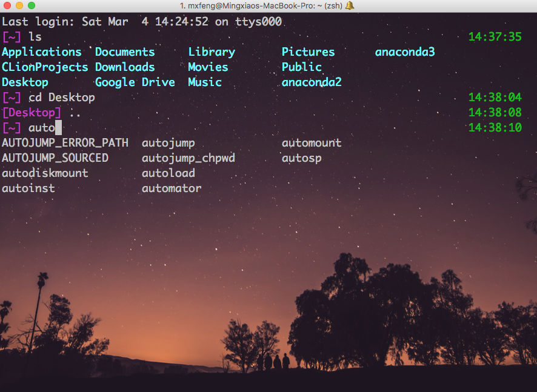Screen dimensions: 537x392
Task: Close the terminal window with the red button
Action: [x=7, y=5]
